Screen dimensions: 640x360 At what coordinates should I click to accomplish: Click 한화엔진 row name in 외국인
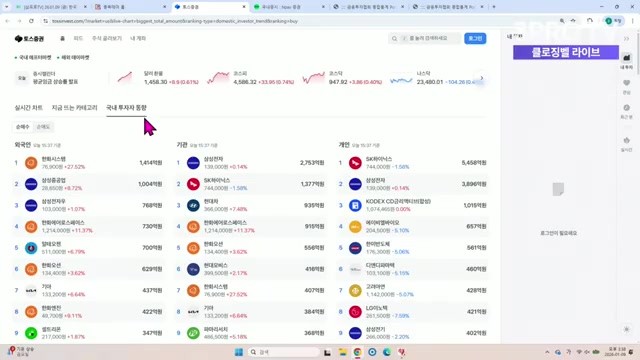(51, 308)
